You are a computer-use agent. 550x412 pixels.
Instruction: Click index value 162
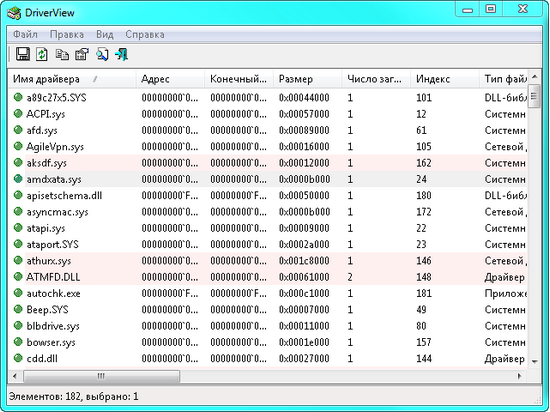(423, 163)
